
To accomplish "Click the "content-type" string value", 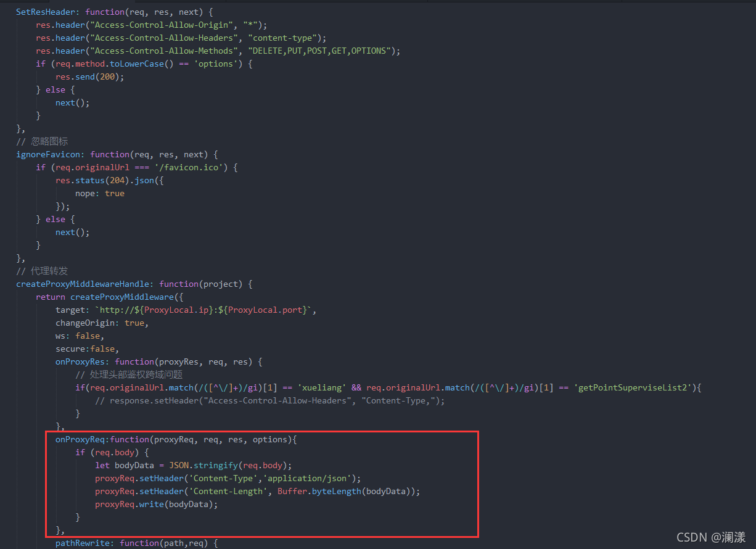I will [282, 38].
